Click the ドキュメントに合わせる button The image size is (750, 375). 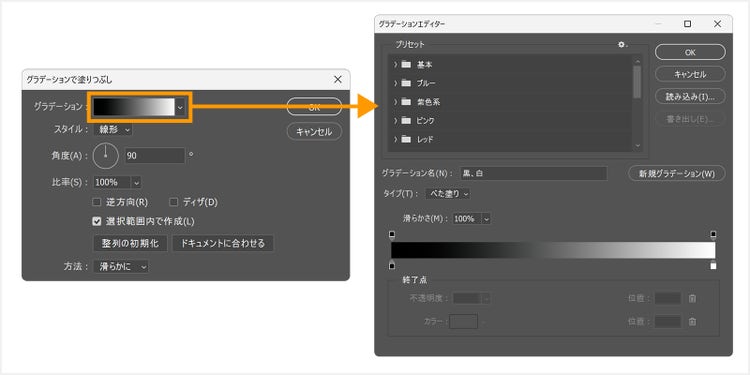(223, 243)
